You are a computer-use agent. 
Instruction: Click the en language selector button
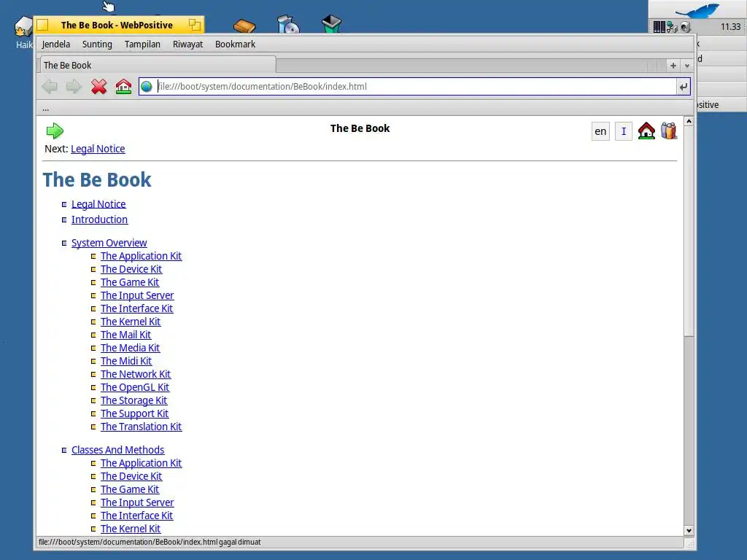(x=600, y=131)
